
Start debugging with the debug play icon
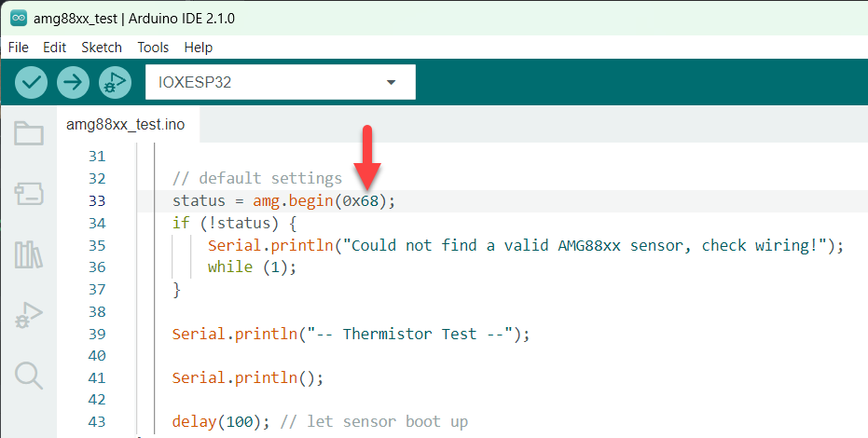coord(115,82)
